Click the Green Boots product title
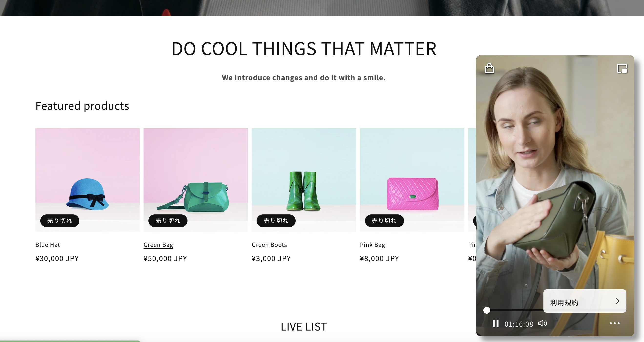This screenshot has height=342, width=644. pos(269,245)
